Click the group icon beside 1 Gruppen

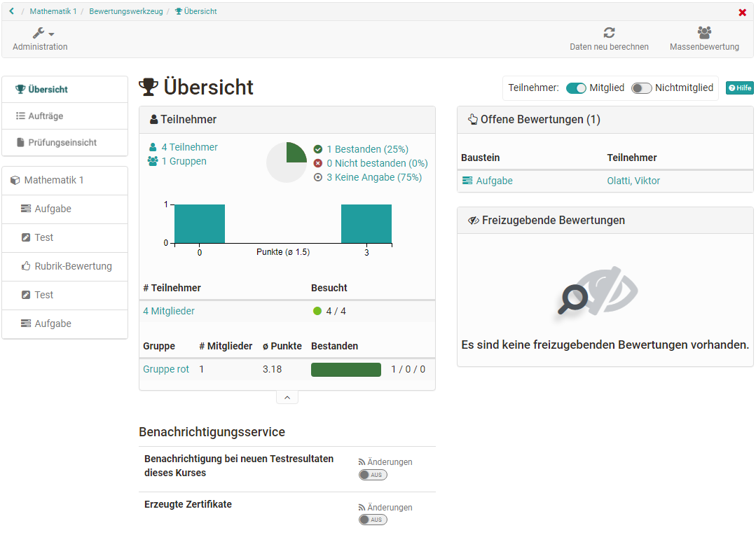[153, 161]
